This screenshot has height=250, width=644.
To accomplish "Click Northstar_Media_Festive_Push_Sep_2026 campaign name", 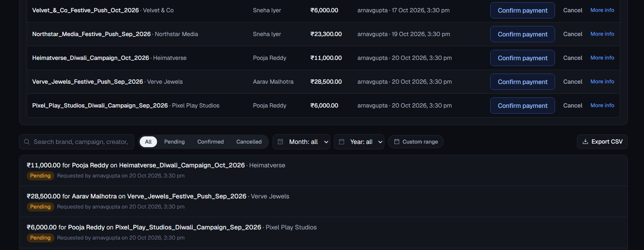I will 91,34.
